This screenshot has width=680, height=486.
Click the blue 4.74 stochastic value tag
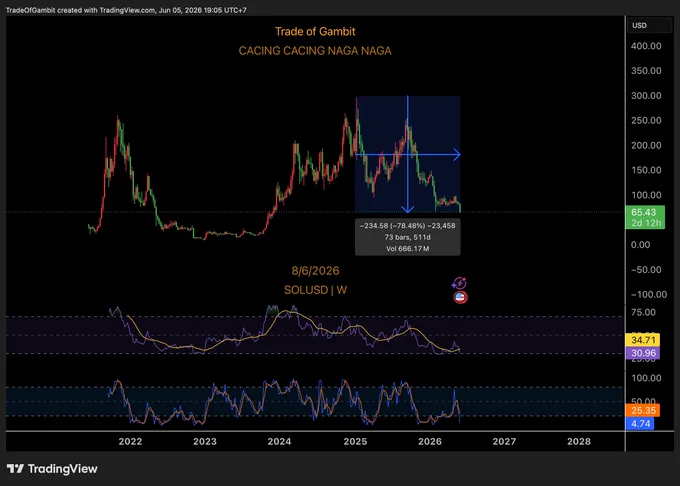tap(640, 424)
